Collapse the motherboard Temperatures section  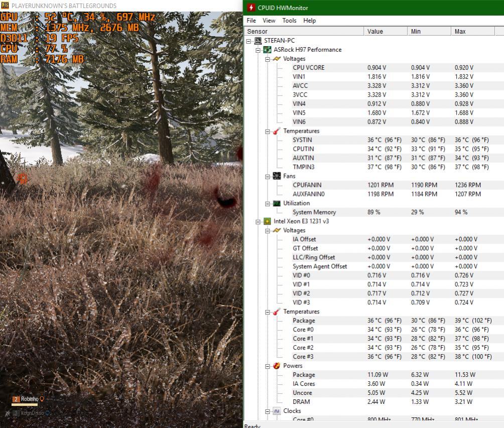(x=268, y=132)
